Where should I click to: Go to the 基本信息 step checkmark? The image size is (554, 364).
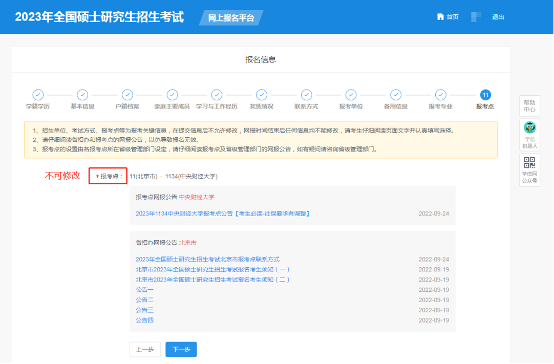pos(82,95)
